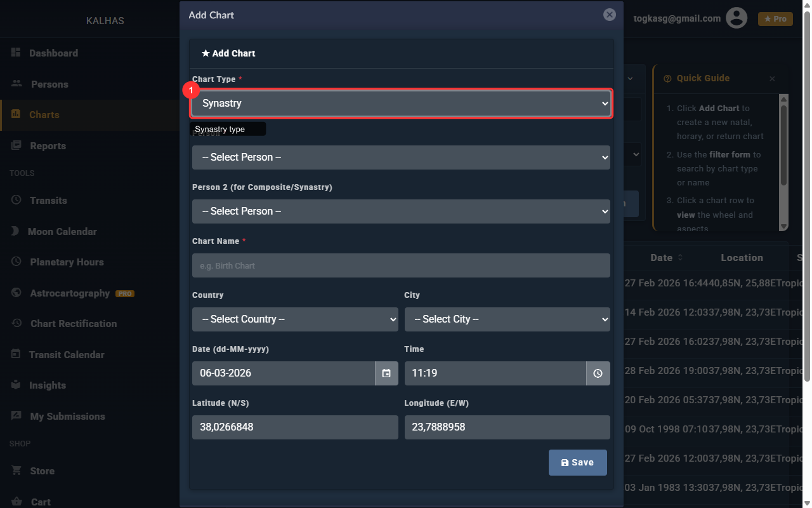Viewport: 812px width, 508px height.
Task: Click the Store cart icon in sidebar
Action: (x=16, y=471)
